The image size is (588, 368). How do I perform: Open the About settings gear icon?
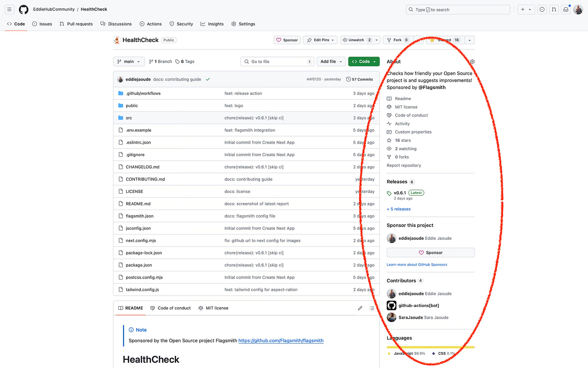472,61
